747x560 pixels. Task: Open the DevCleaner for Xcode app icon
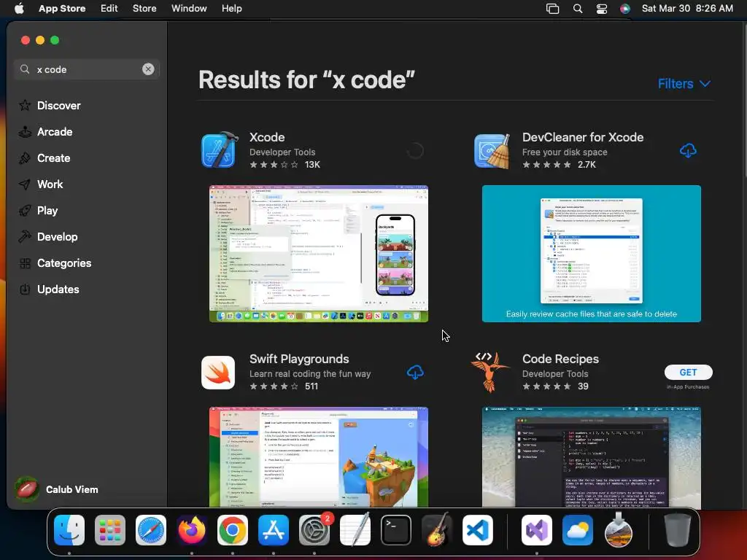coord(492,150)
